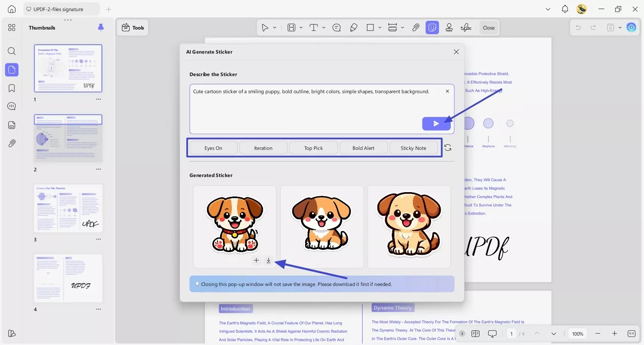Add first puppy sticker with plus icon

click(x=256, y=260)
